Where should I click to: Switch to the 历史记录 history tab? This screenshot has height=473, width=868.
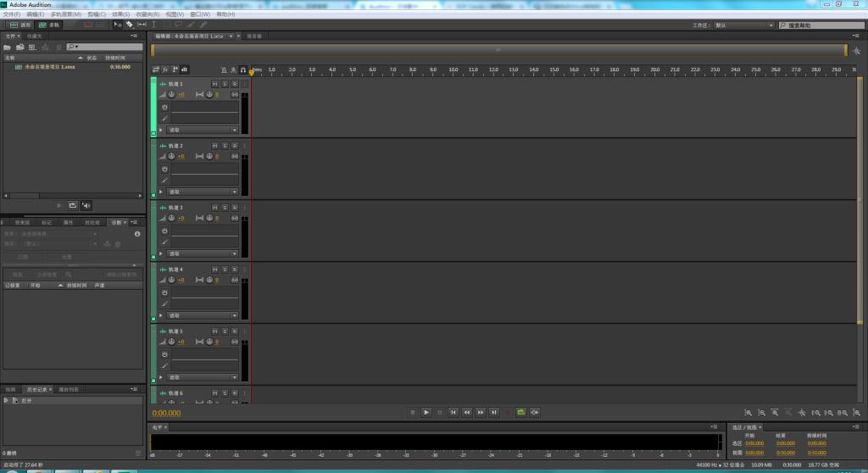pyautogui.click(x=37, y=389)
